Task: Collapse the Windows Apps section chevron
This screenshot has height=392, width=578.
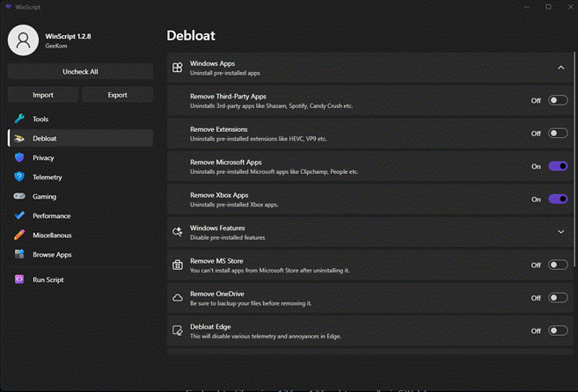Action: click(x=560, y=68)
